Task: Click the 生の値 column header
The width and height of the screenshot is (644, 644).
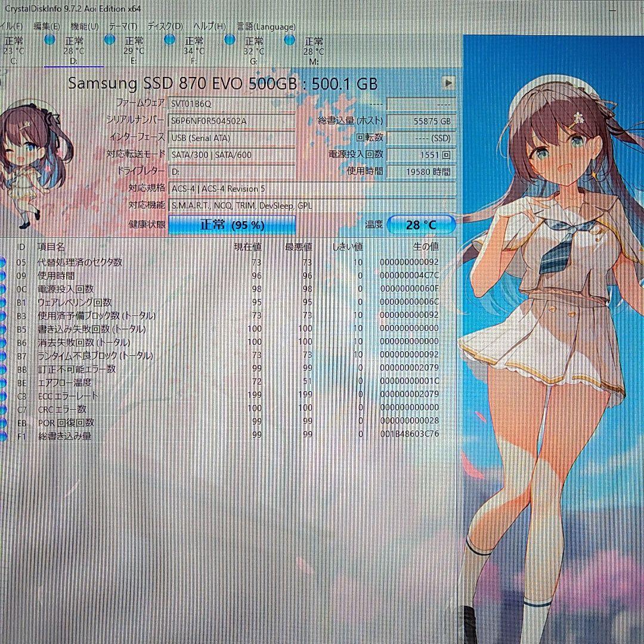Action: (426, 247)
